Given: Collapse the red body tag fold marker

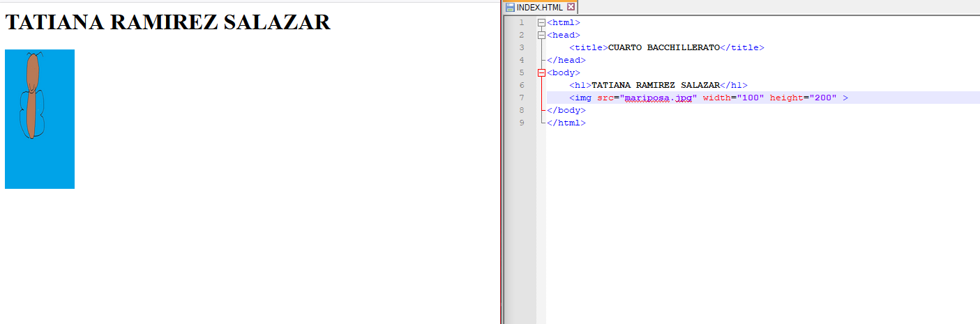Looking at the screenshot, I should [x=541, y=72].
